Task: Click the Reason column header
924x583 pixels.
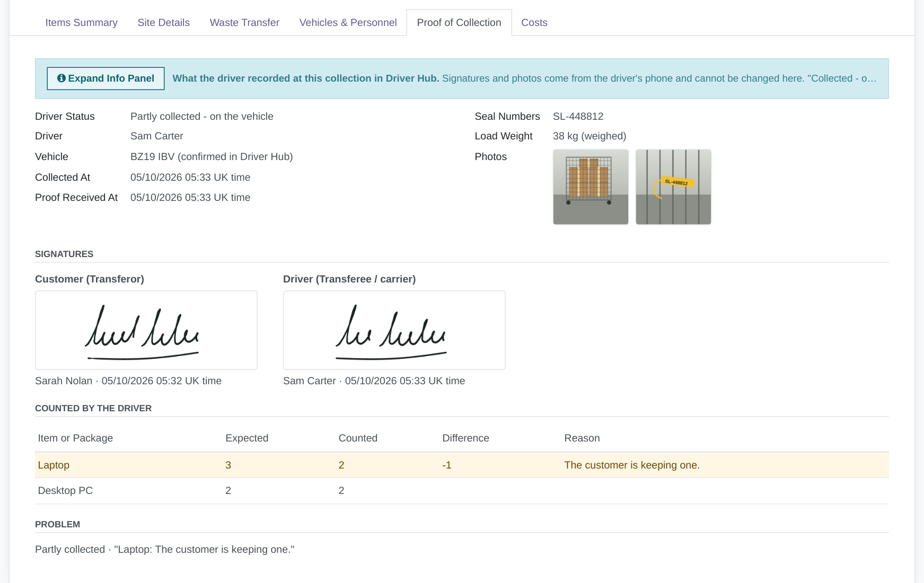Action: tap(582, 438)
